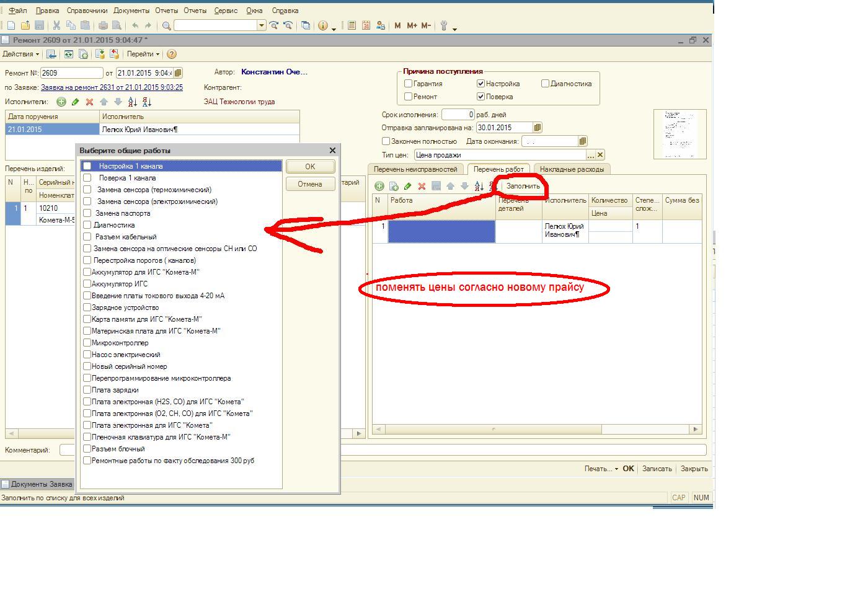Click the calendar icon in the main toolbar
The width and height of the screenshot is (868, 615).
366,25
